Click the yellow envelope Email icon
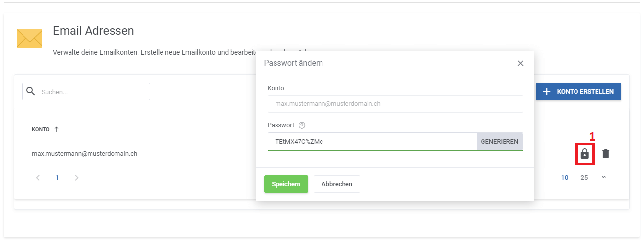The image size is (644, 240). [29, 38]
